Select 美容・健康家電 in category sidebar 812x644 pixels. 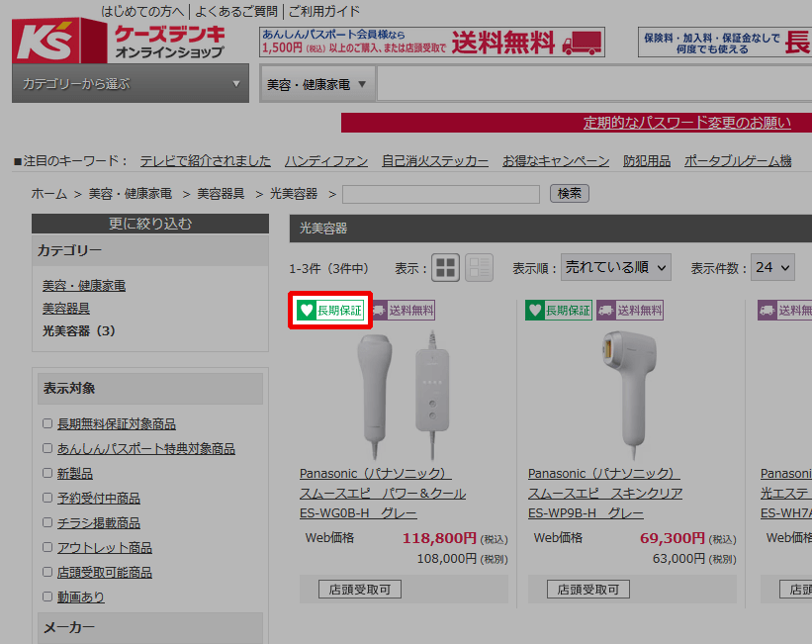pos(84,286)
